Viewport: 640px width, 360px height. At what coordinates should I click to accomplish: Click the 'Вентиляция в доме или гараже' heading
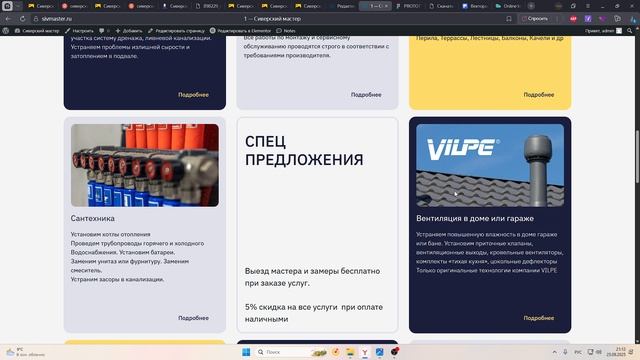(475, 218)
